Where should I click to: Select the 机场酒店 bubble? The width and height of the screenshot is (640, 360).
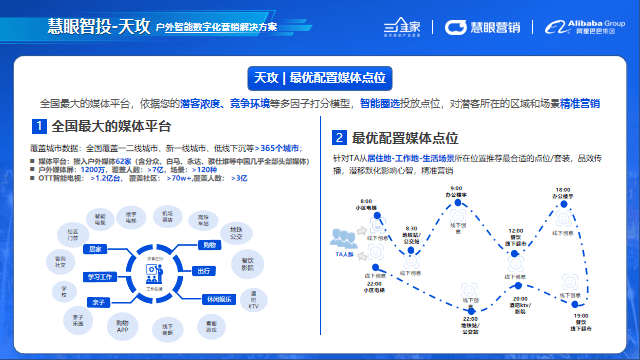pos(167,217)
